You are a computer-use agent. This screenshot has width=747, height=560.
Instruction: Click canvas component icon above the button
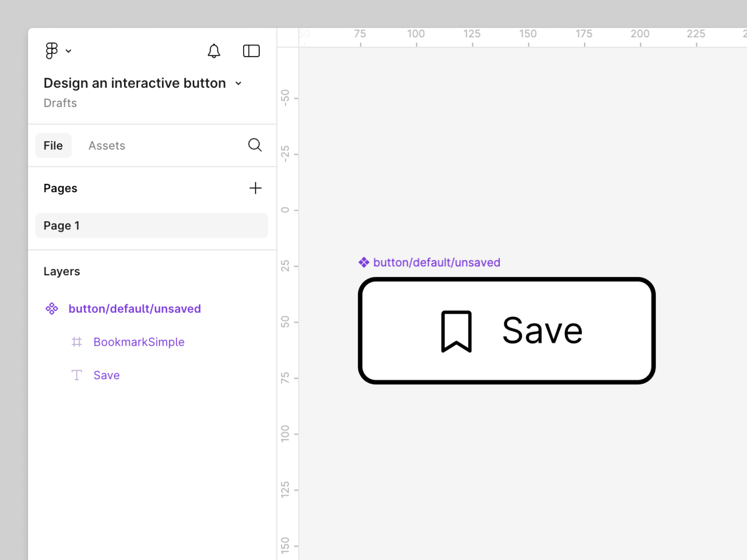tap(364, 262)
